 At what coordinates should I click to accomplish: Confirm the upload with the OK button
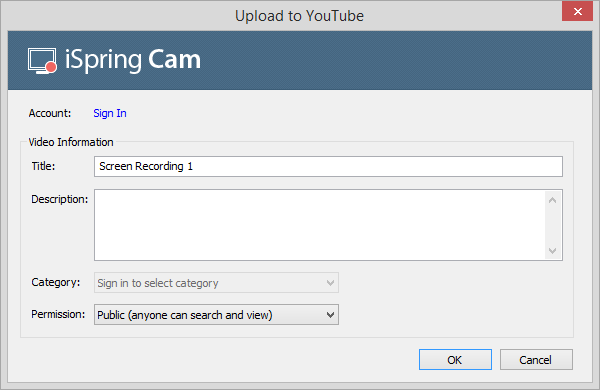point(455,359)
